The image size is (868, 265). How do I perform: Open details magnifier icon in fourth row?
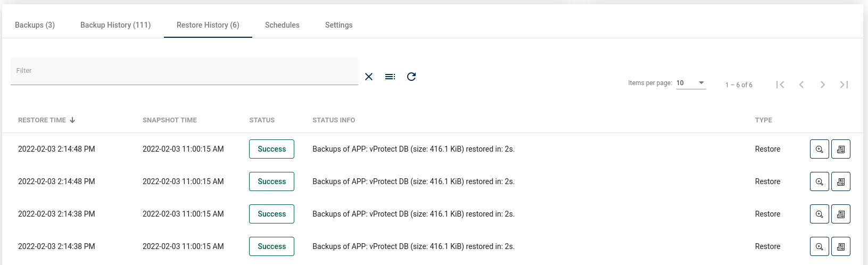819,246
